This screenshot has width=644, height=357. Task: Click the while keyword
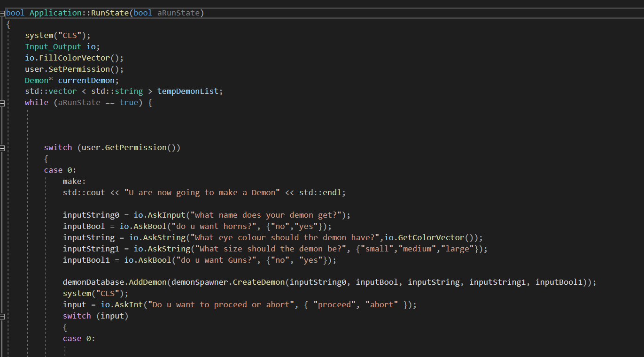tap(37, 102)
